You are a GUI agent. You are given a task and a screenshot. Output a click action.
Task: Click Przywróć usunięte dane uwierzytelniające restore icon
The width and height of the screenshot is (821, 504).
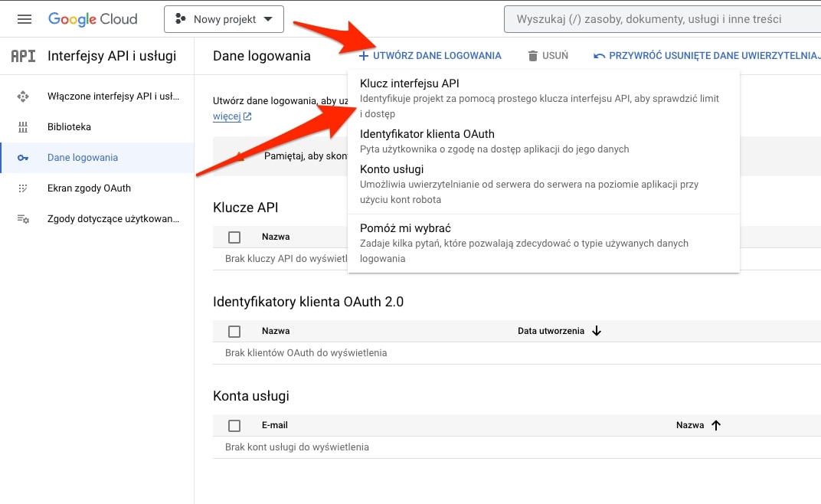point(600,54)
